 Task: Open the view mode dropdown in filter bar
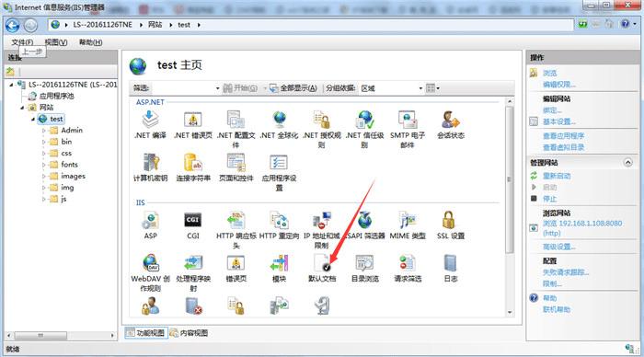point(433,88)
